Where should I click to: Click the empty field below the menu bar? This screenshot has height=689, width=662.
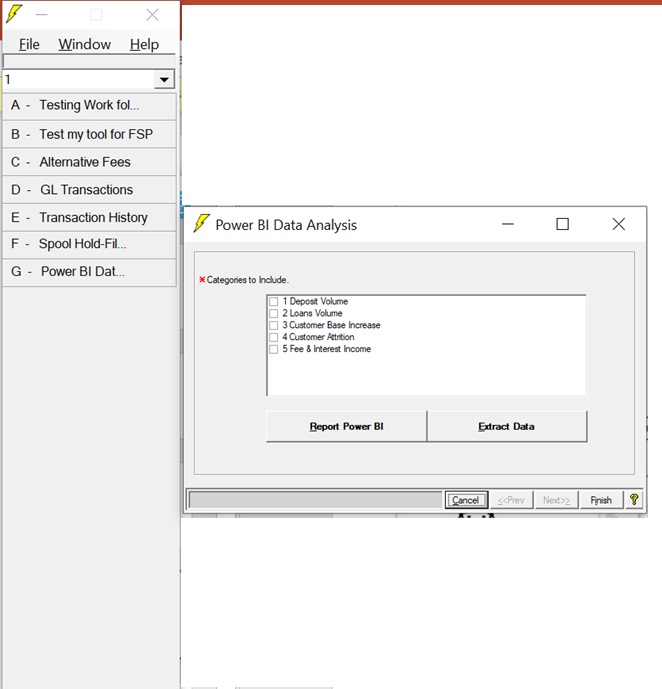[x=89, y=61]
